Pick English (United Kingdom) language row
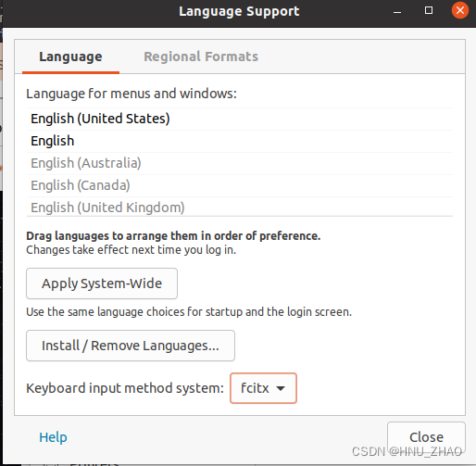 point(240,208)
